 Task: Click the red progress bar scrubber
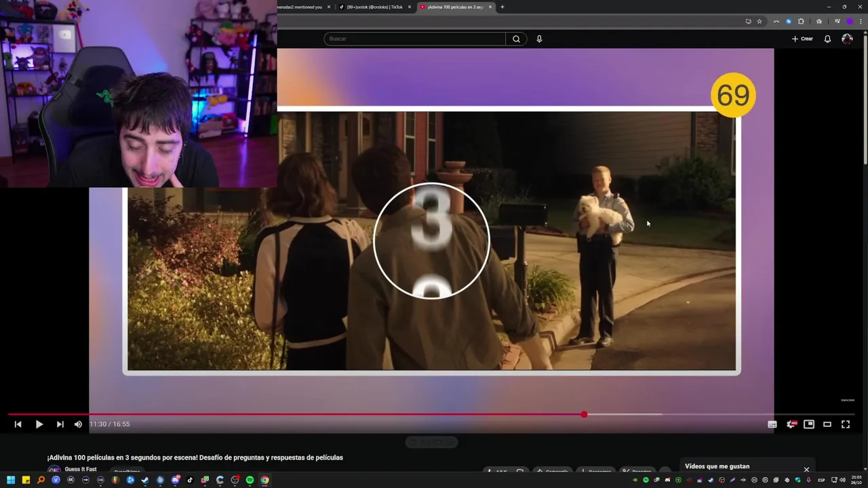click(584, 414)
